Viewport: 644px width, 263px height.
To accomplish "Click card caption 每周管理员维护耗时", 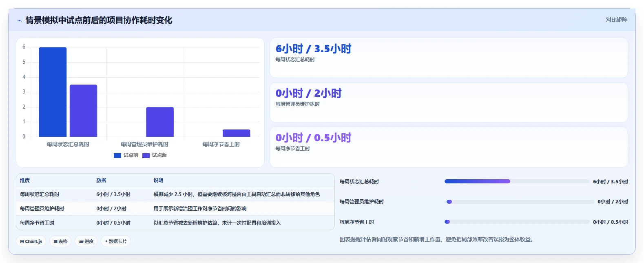I will coord(297,104).
